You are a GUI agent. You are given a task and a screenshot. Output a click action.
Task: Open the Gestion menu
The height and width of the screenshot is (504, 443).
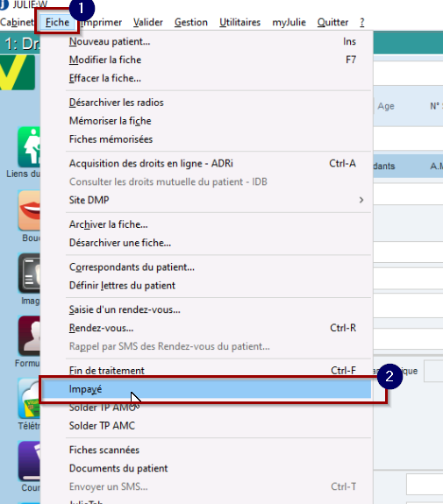191,22
